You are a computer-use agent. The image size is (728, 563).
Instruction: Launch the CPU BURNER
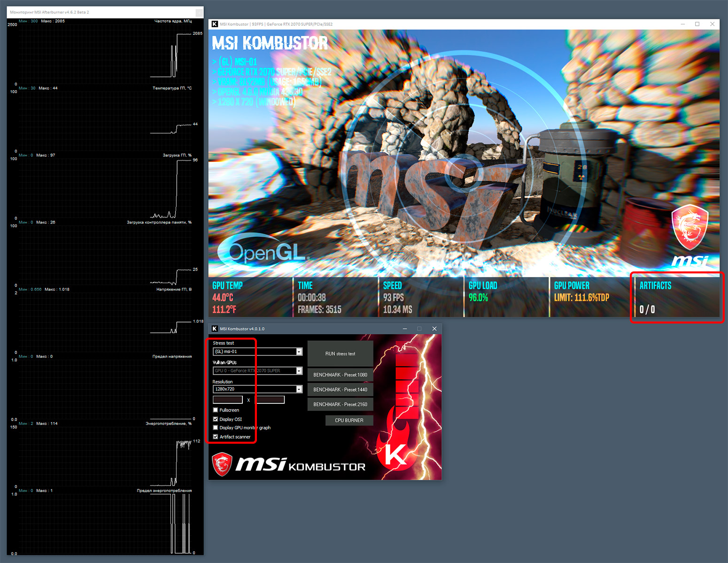point(349,420)
